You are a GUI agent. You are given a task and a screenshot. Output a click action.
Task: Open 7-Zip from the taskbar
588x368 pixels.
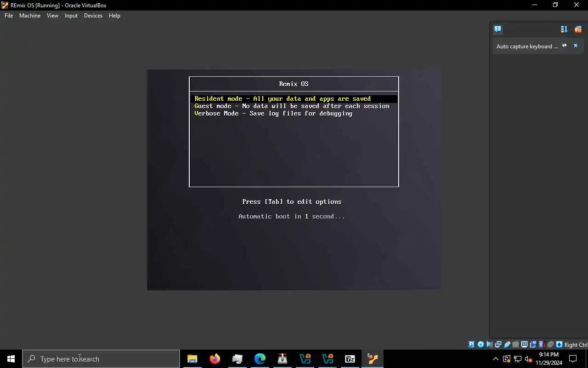point(350,359)
